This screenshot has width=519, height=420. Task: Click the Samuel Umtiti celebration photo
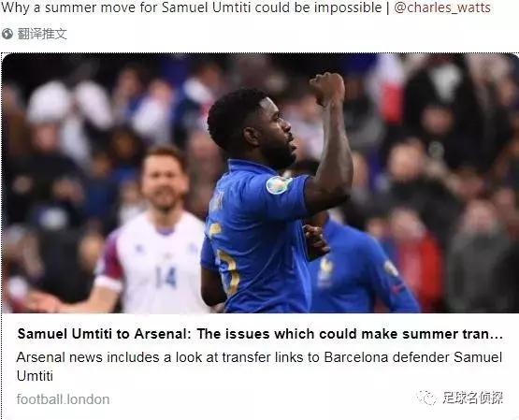click(x=260, y=183)
